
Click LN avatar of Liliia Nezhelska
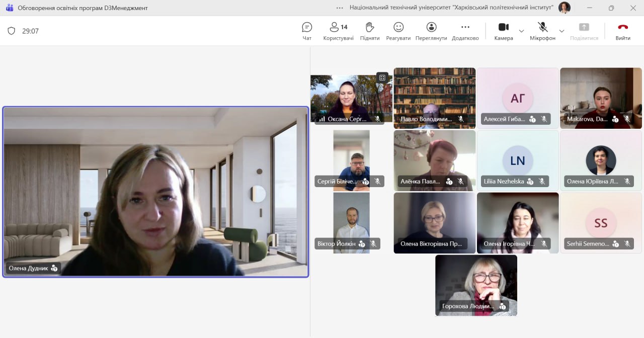518,160
